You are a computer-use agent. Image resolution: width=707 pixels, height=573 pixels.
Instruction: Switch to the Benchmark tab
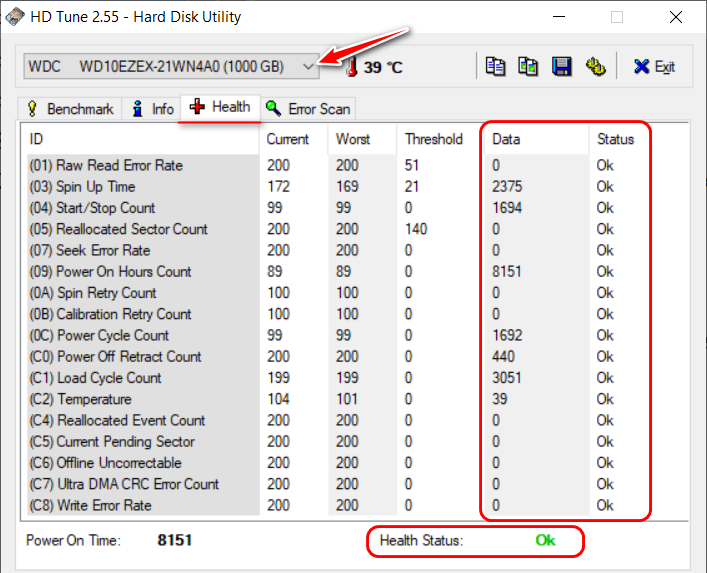click(70, 108)
